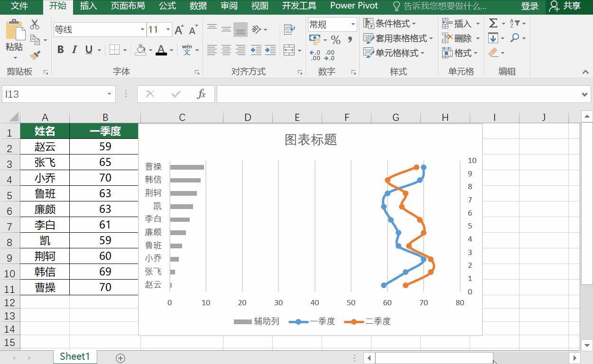Screen dimensions: 593x364
Task: Toggle Underline formatting
Action: point(88,49)
